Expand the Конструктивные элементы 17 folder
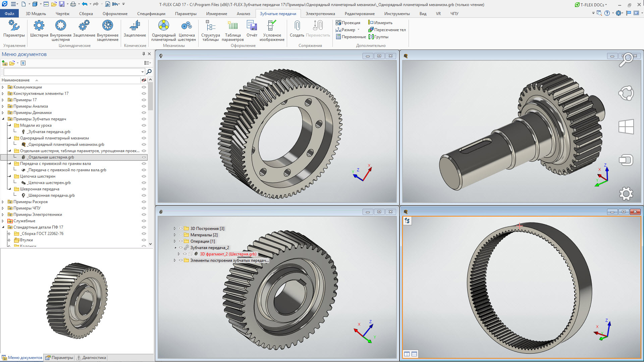The width and height of the screenshot is (644, 362). tap(3, 94)
